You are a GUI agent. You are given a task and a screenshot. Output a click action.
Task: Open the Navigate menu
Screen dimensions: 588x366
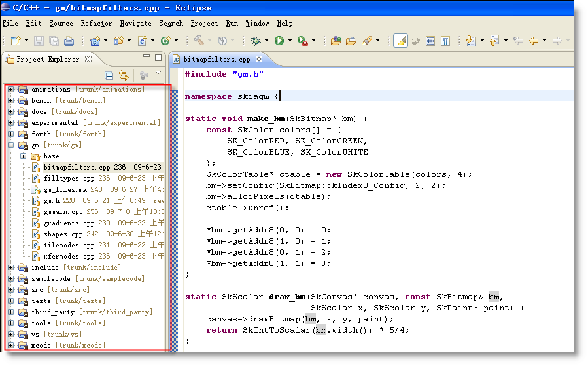(x=135, y=23)
